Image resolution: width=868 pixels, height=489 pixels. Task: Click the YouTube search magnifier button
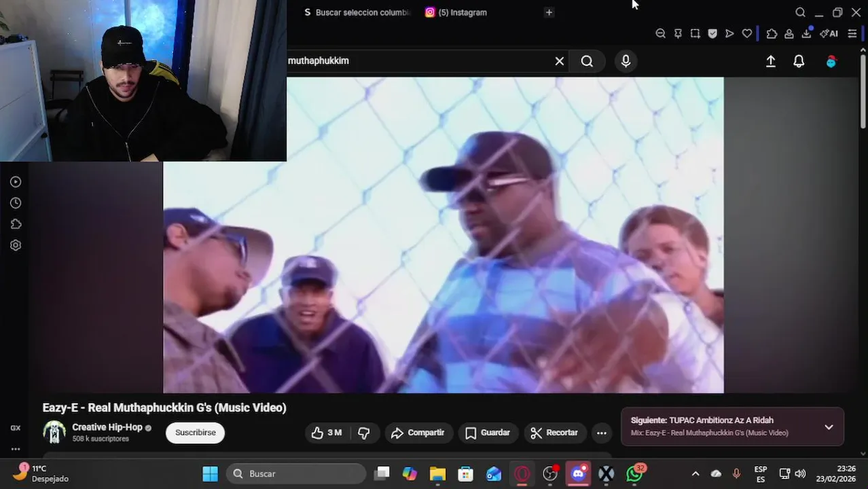(x=587, y=61)
